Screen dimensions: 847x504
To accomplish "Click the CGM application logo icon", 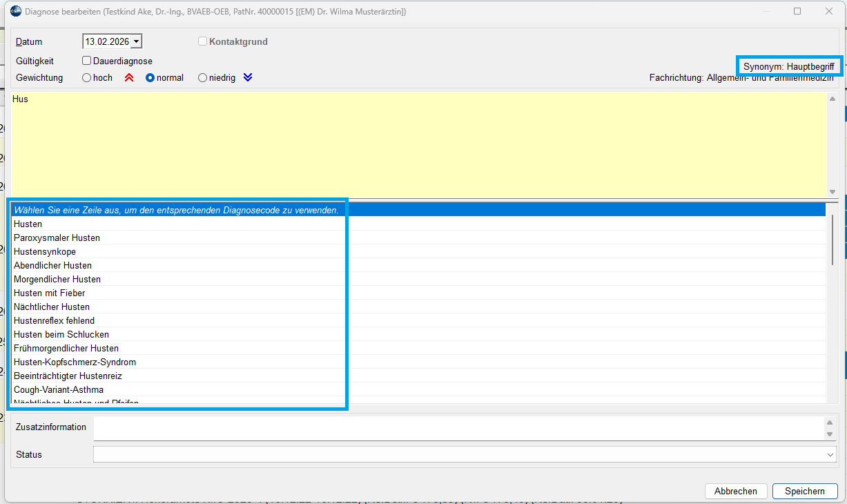I will (15, 11).
